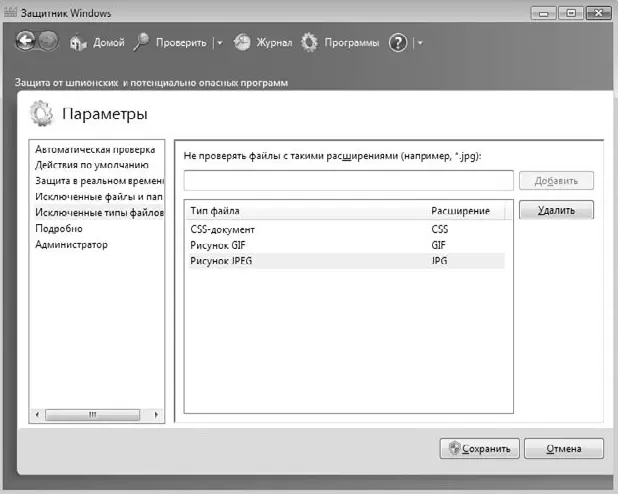This screenshot has width=618, height=494.
Task: Select the Рисунок GIF row
Action: (x=346, y=245)
